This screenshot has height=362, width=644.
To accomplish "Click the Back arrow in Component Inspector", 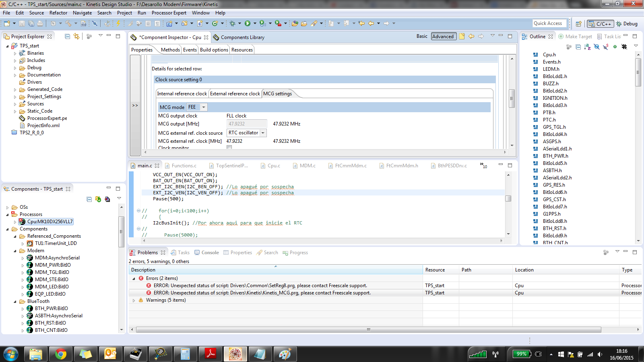I will (471, 36).
